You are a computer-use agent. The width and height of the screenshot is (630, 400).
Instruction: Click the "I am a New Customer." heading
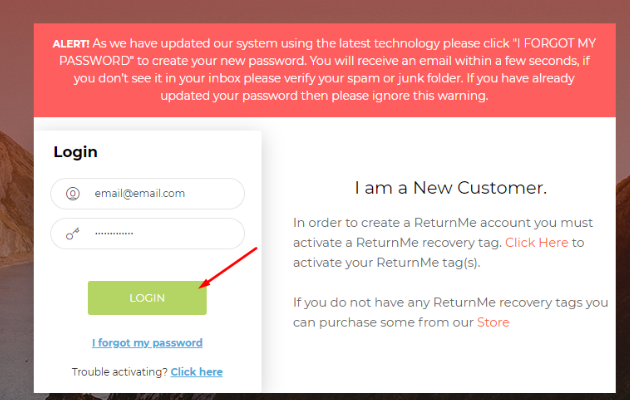(x=450, y=188)
